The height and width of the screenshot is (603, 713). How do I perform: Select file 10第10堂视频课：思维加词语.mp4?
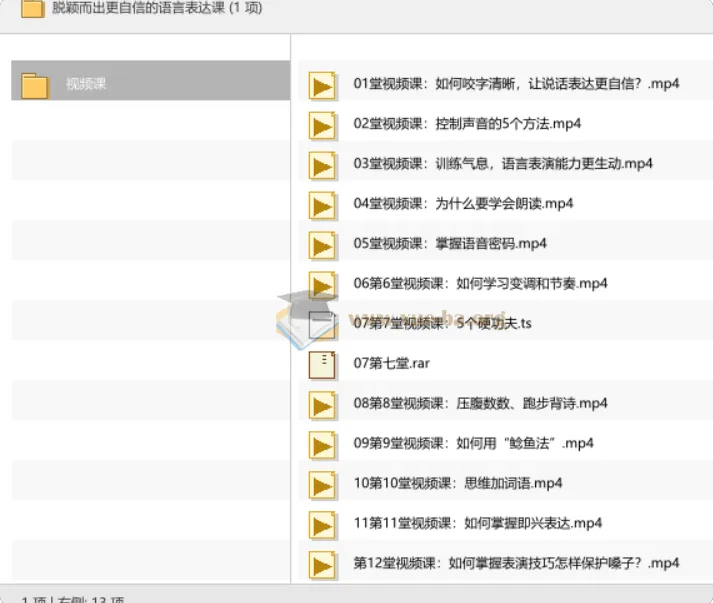[458, 483]
